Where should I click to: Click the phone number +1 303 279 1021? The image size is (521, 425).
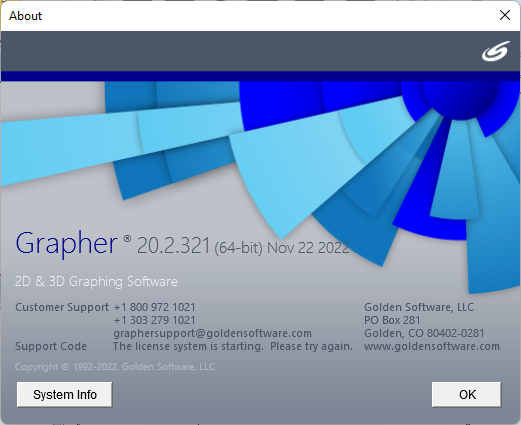(154, 320)
